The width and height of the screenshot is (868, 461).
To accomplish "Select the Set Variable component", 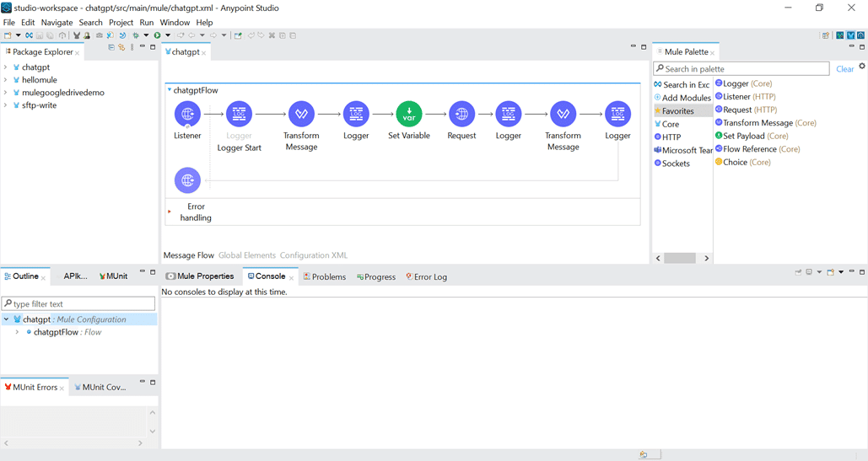I will (409, 114).
